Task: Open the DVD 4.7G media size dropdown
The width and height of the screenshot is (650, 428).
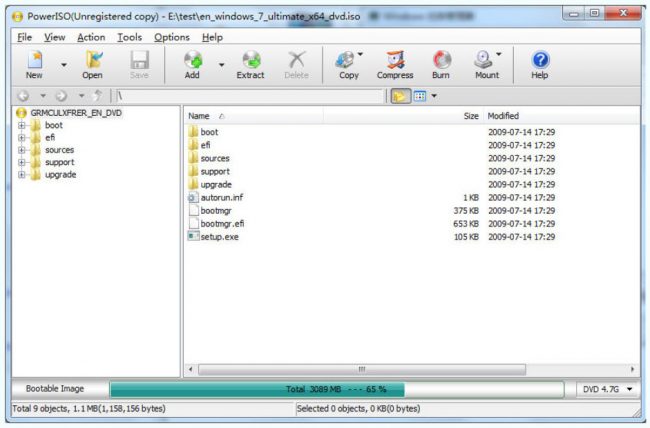Action: [x=609, y=388]
